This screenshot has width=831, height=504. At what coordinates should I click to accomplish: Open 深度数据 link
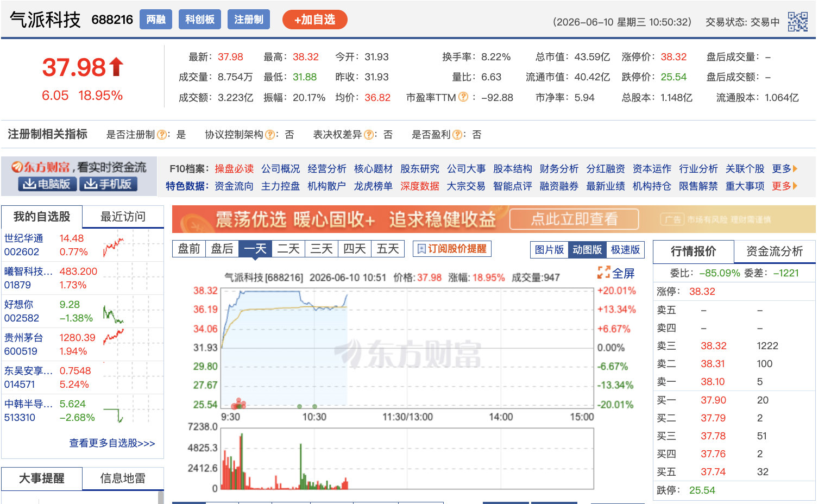click(420, 186)
